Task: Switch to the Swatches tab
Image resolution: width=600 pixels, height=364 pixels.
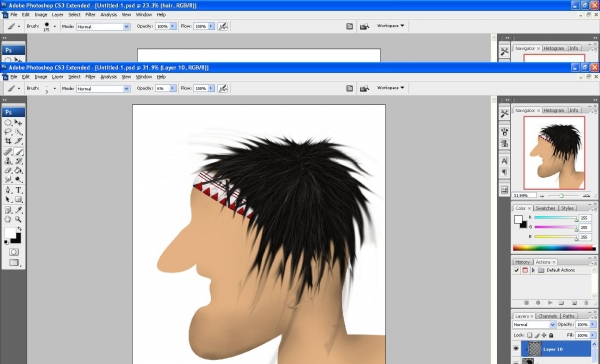Action: click(x=545, y=208)
